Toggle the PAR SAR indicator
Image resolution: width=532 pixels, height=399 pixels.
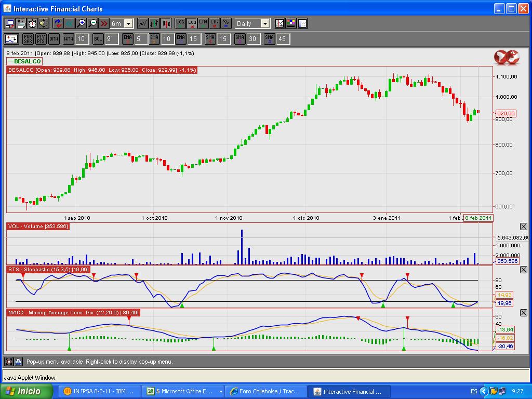coord(28,39)
